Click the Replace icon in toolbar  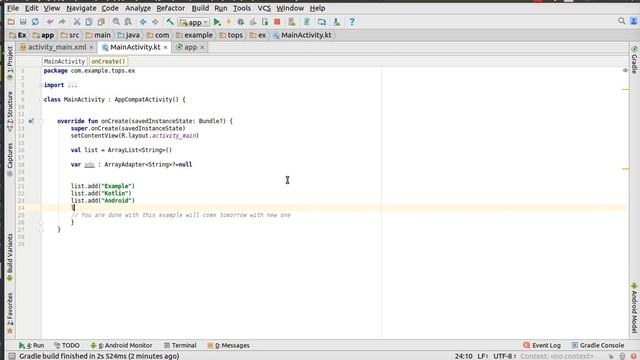(128, 22)
